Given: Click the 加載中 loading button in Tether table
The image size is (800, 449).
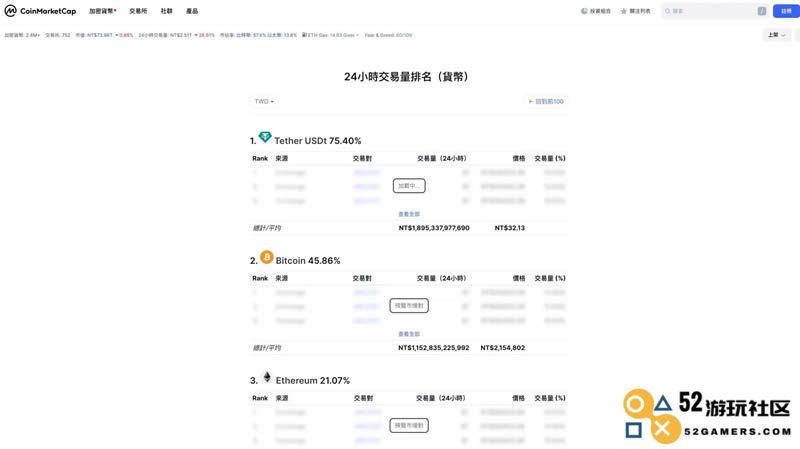Looking at the screenshot, I should pyautogui.click(x=409, y=186).
